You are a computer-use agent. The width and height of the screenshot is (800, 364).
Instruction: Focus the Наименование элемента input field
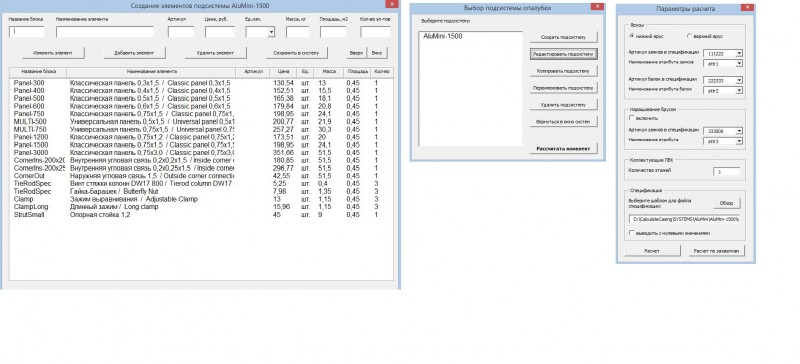pos(105,32)
